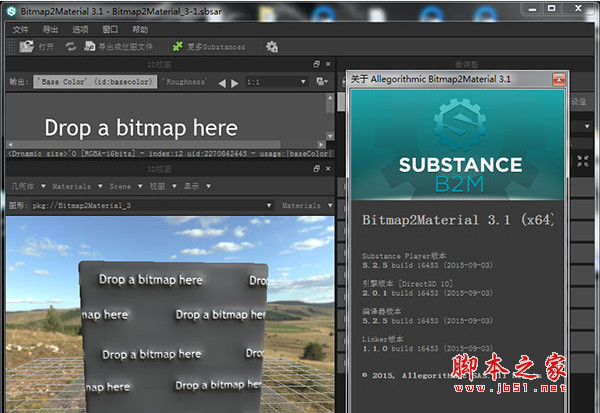Open the pkg://Bitmap2Material_3 graph dropdown
The width and height of the screenshot is (600, 413).
[152, 206]
